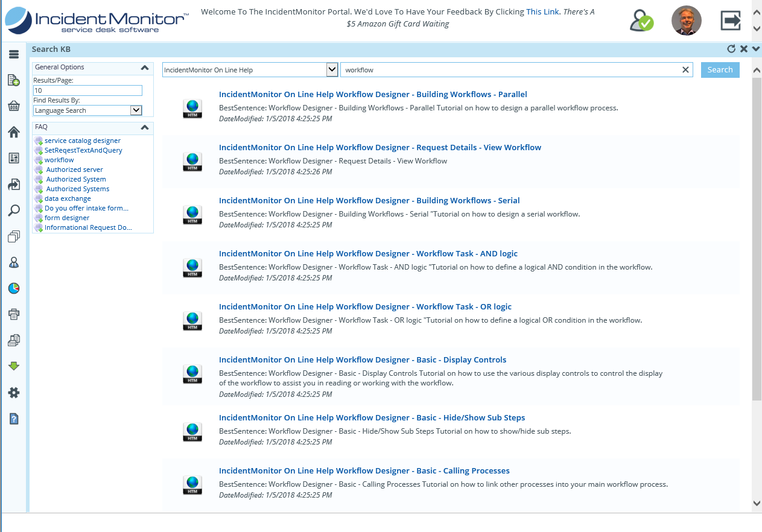Click HTM icon beside Basic - Calling Processes
Screen dimensions: 762x532
pos(192,485)
